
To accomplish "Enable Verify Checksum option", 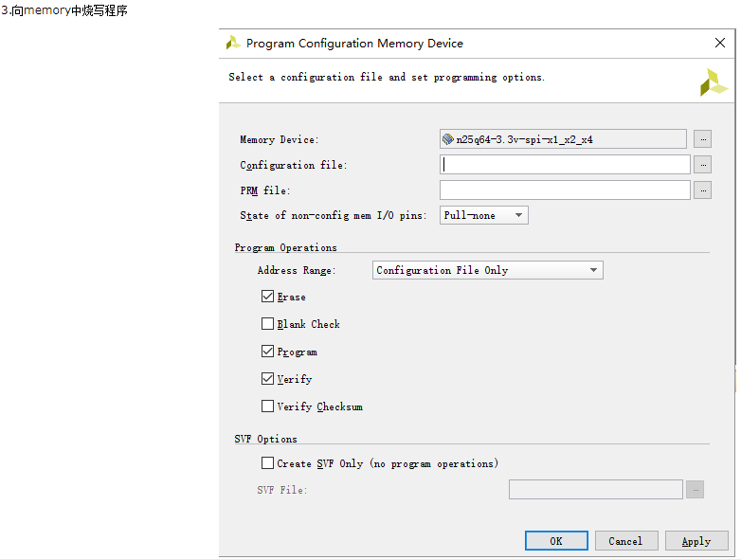I will click(267, 406).
